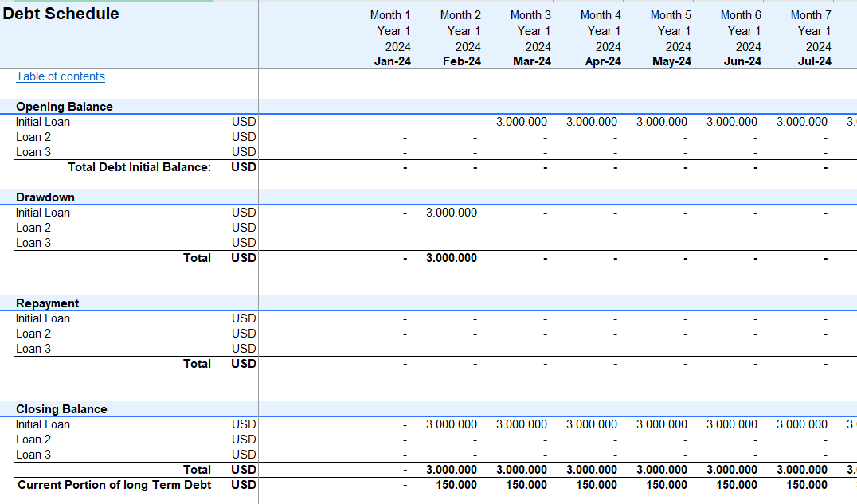Select Current Portion of long Term Debt label

[x=114, y=485]
